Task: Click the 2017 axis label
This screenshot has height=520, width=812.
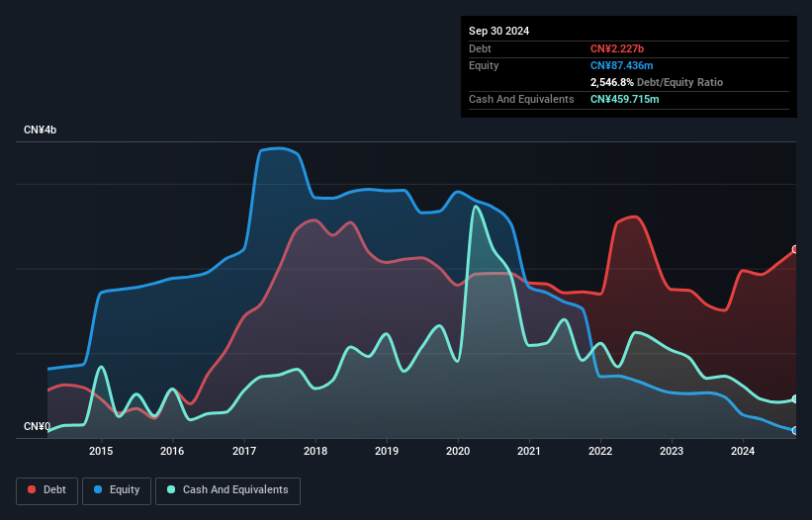Action: [244, 451]
